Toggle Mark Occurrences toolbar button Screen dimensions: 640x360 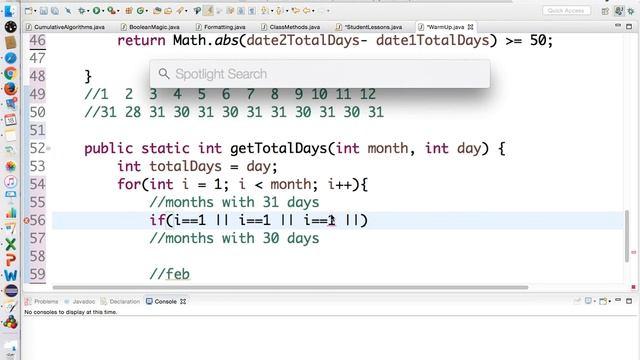click(x=198, y=11)
